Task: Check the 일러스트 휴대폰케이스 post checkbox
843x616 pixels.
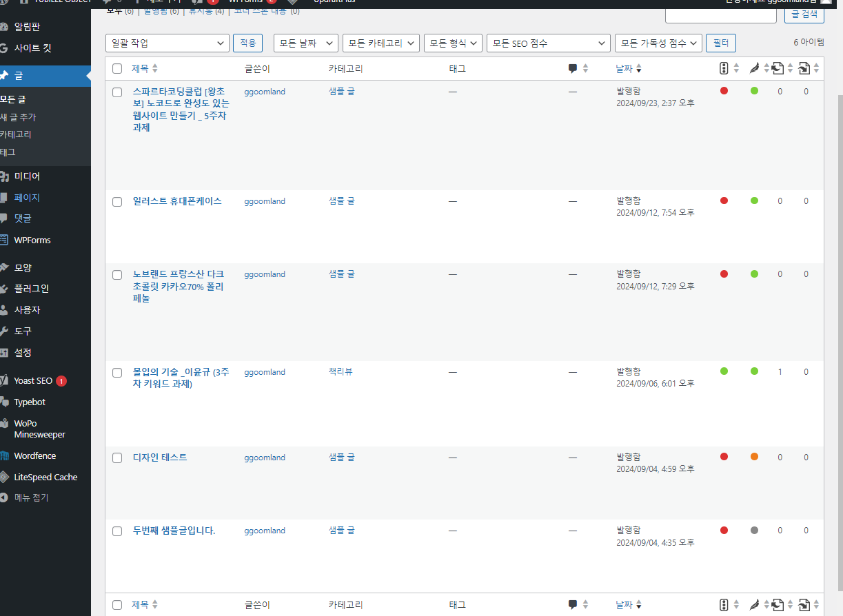Action: tap(117, 201)
